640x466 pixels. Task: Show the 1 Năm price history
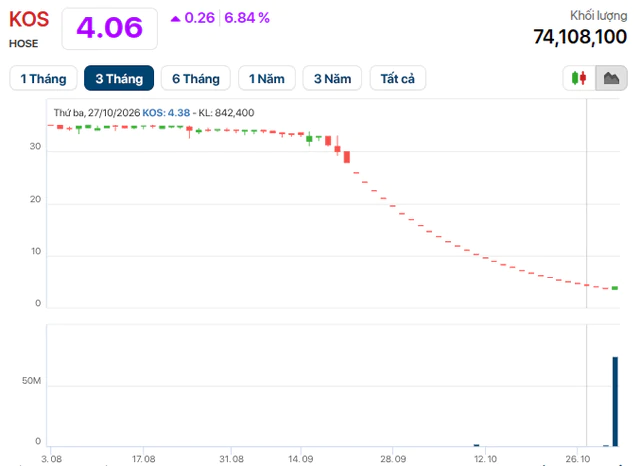[x=267, y=78]
